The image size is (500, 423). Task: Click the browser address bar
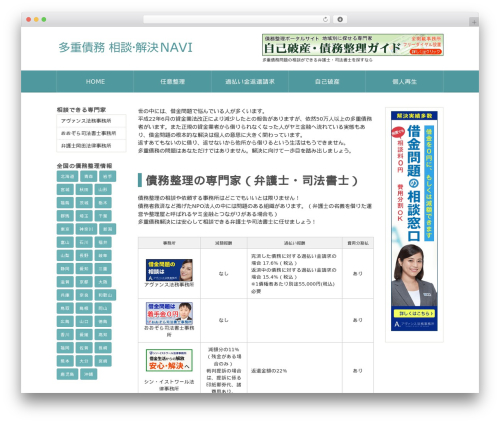pyautogui.click(x=236, y=19)
